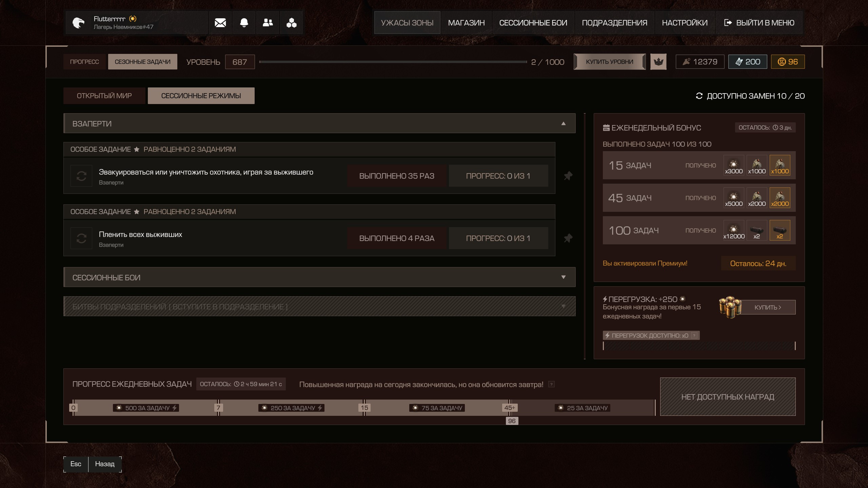Click the "Купить уровни" button
This screenshot has height=488, width=868.
609,62
